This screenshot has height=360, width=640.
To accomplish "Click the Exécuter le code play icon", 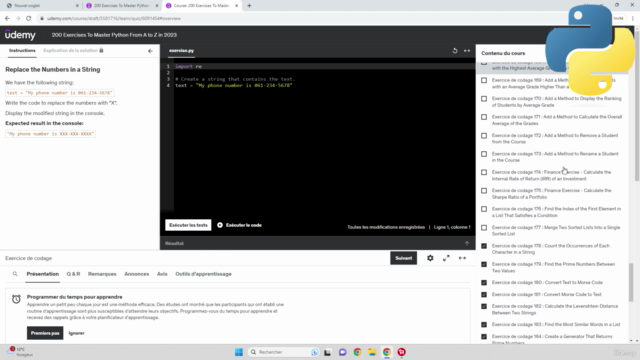I will click(x=220, y=225).
